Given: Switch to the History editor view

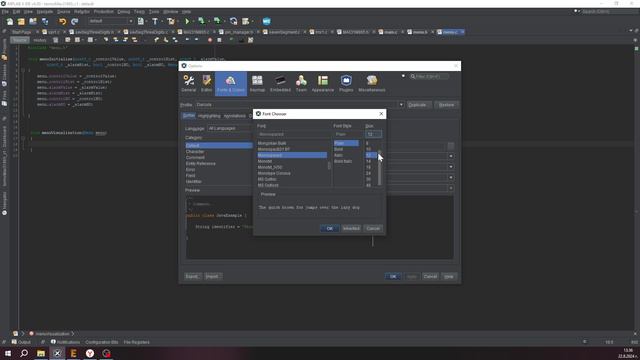Looking at the screenshot, I should pyautogui.click(x=40, y=40).
